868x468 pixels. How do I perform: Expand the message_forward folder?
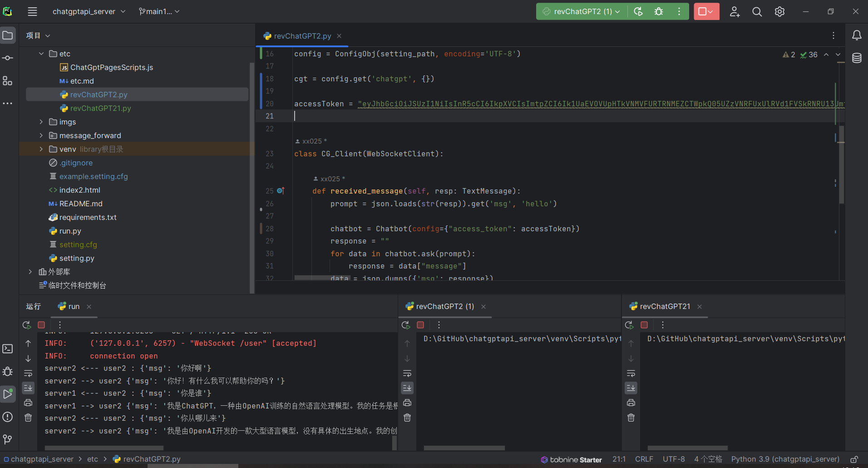pos(41,135)
